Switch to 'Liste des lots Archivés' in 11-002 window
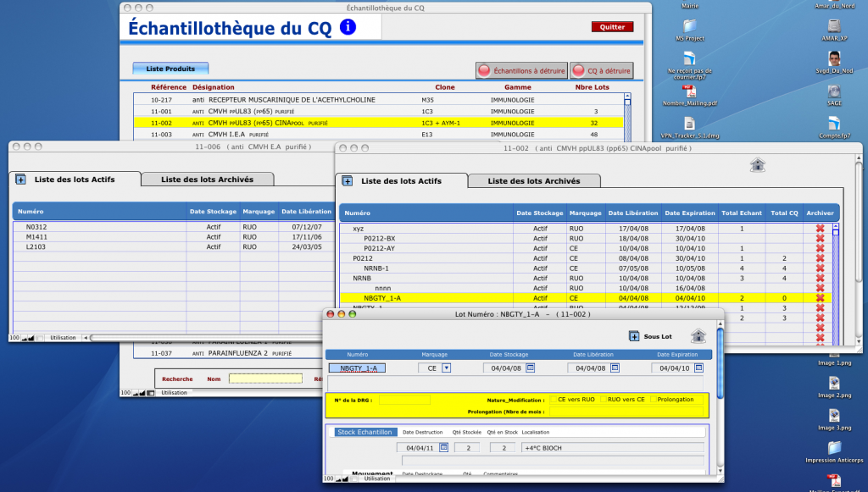This screenshot has width=868, height=492. click(x=534, y=180)
